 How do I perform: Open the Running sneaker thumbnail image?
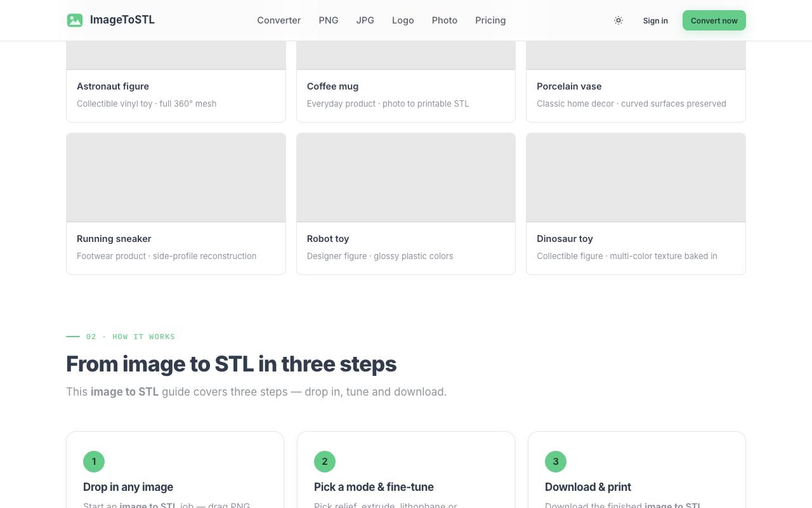[176, 177]
